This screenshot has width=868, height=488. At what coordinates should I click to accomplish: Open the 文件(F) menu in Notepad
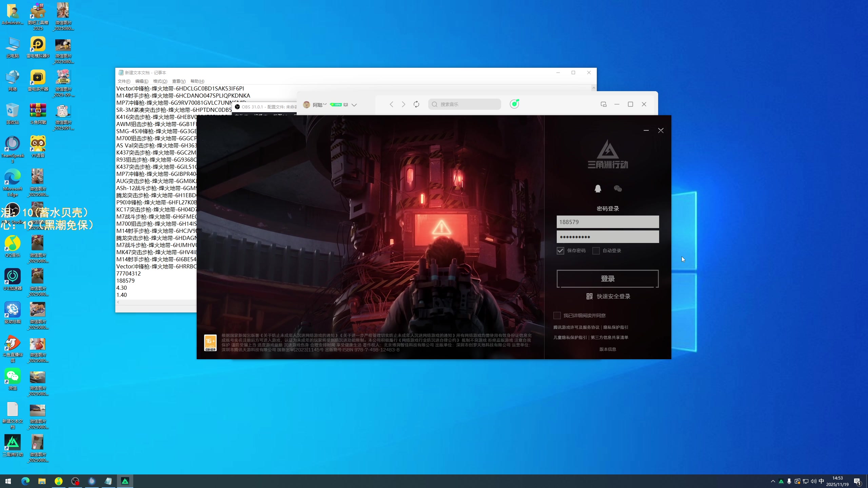pos(124,81)
